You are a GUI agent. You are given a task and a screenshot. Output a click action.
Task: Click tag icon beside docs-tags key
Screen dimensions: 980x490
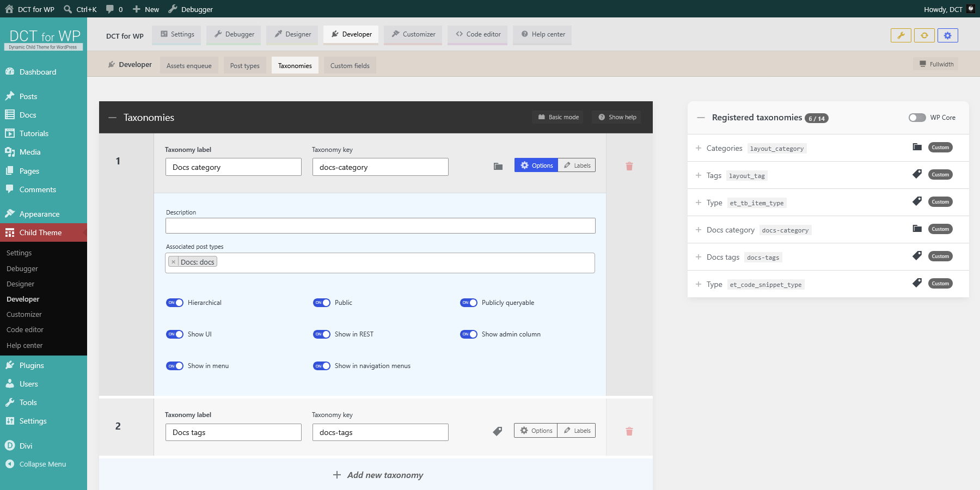click(498, 431)
